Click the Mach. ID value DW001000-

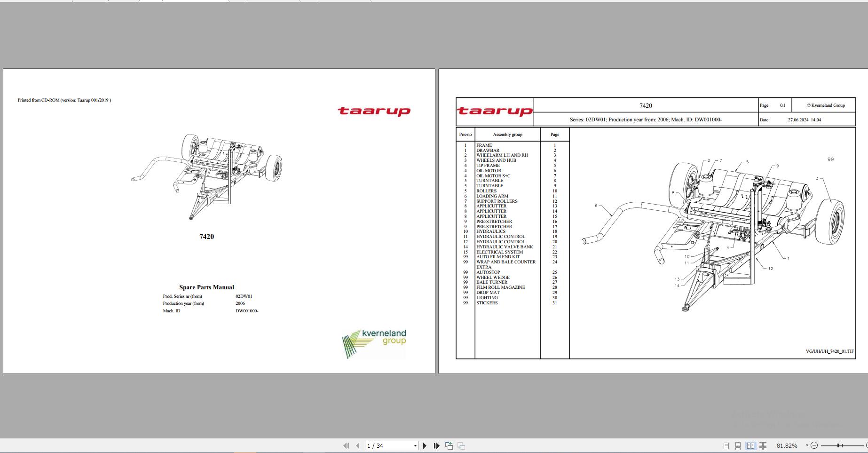pos(247,311)
